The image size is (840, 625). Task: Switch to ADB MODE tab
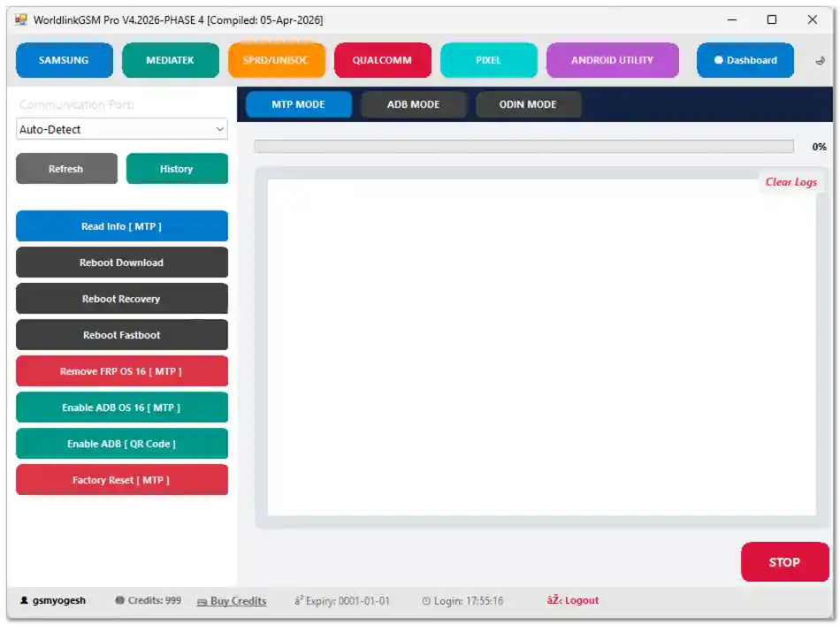coord(413,103)
